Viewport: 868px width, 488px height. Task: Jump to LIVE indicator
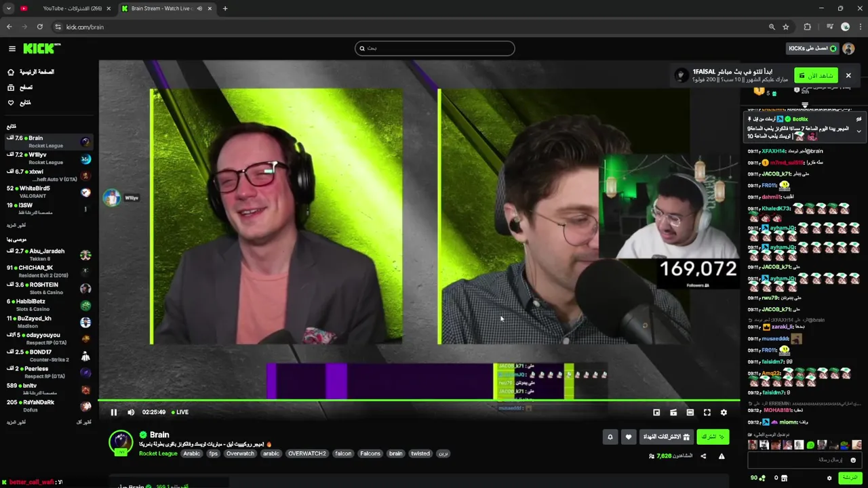(x=180, y=412)
